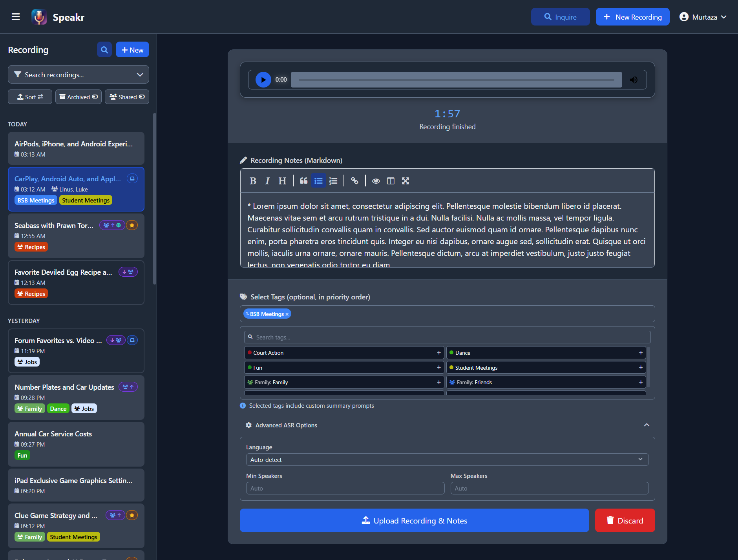This screenshot has height=560, width=738.
Task: Open side-by-side editor view
Action: pyautogui.click(x=391, y=181)
